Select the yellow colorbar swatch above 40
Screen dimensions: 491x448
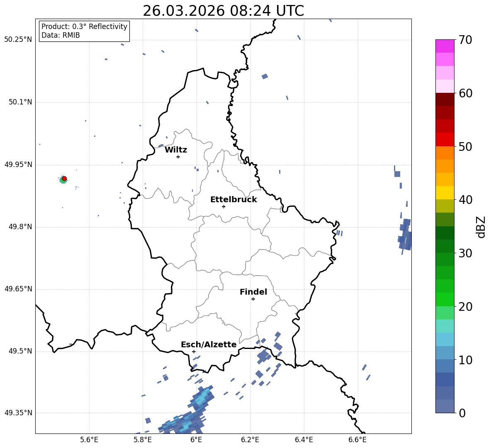coord(445,193)
